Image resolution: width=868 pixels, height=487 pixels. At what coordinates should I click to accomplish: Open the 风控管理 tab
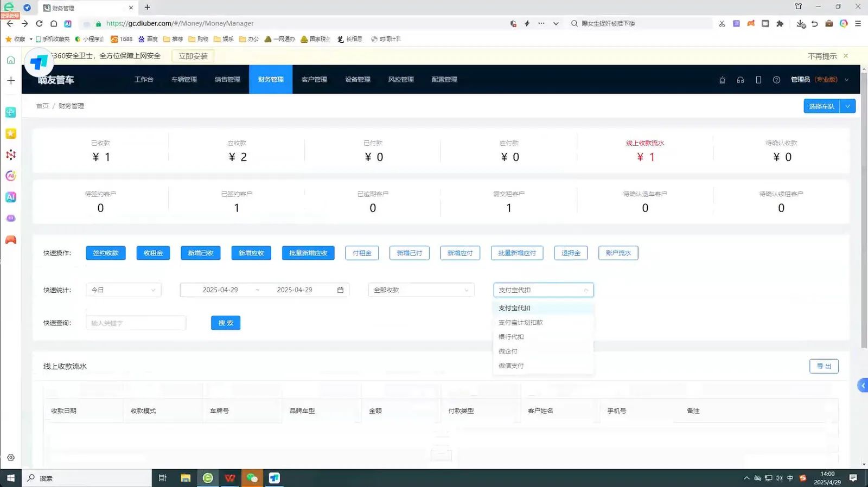tap(401, 79)
